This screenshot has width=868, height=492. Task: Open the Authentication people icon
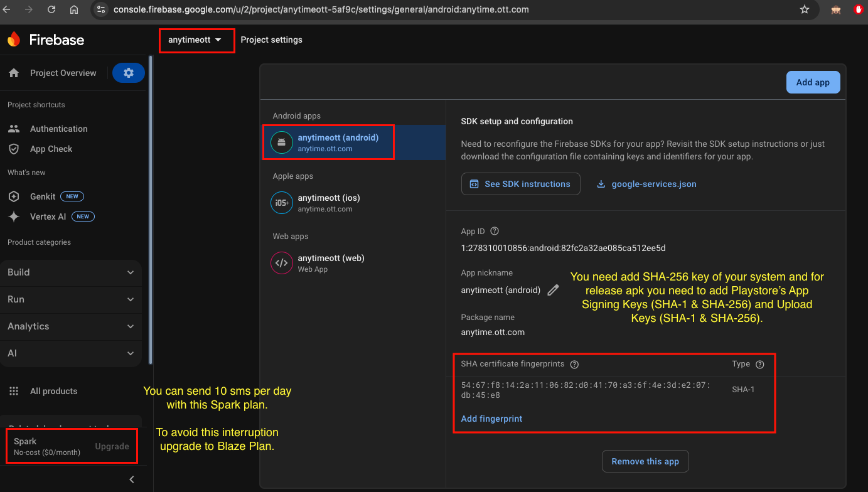(14, 129)
